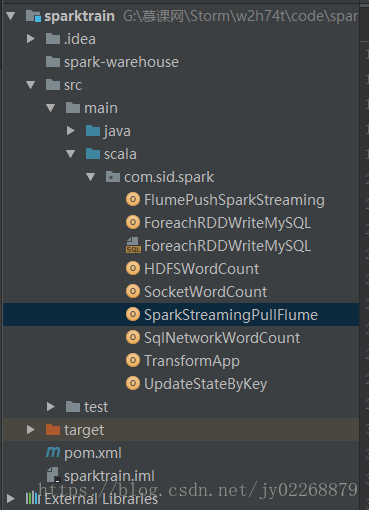Expand the target folder arrow

[31, 430]
